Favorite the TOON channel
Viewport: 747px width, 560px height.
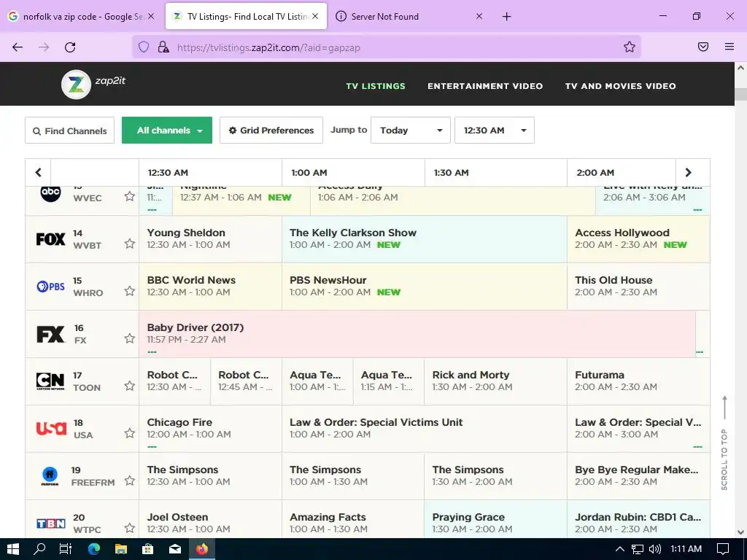tap(130, 386)
